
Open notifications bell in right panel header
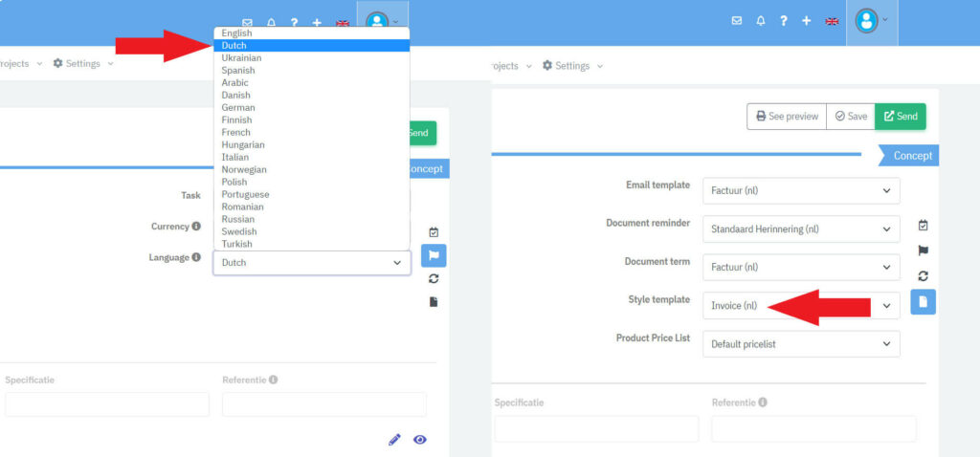[x=761, y=21]
